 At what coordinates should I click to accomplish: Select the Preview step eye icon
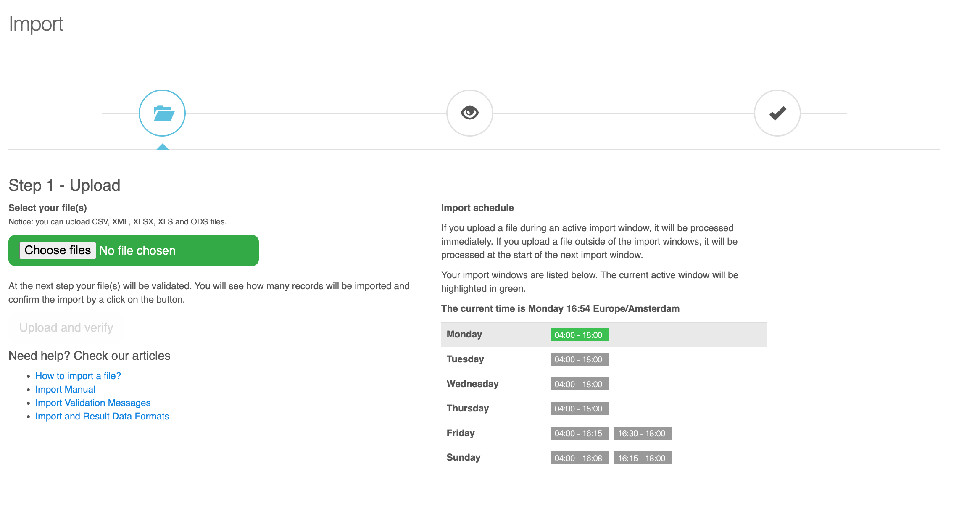coord(470,113)
